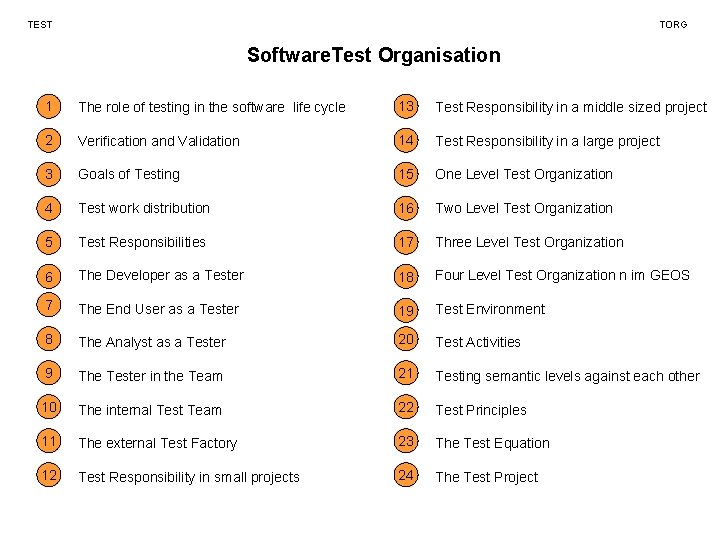
Task: Click the orange number 1 badge
Action: point(47,106)
